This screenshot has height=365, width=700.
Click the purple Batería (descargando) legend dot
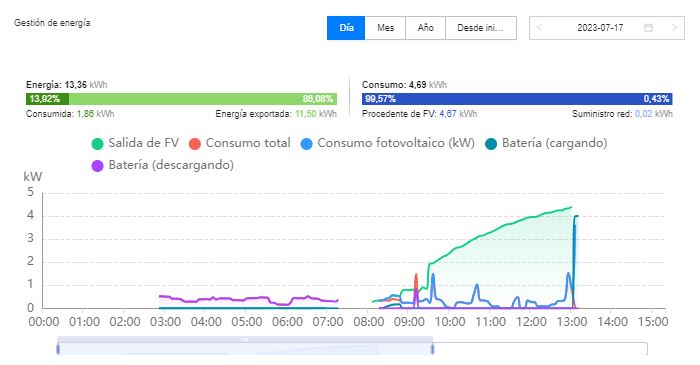click(97, 166)
